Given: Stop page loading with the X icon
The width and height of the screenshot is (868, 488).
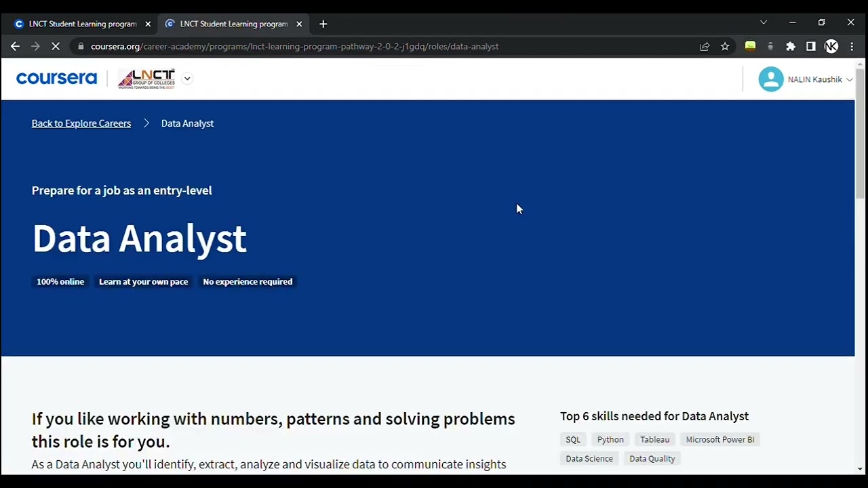Looking at the screenshot, I should pos(56,46).
